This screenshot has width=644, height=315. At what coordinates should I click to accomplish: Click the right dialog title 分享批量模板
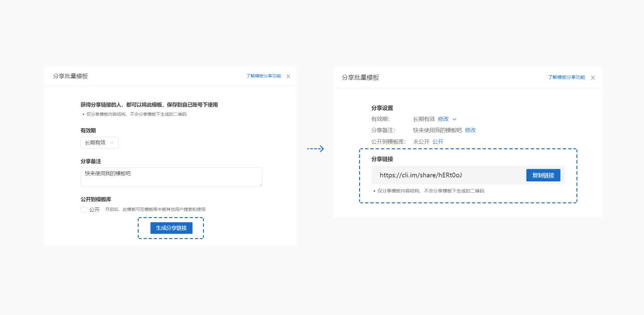tap(360, 78)
